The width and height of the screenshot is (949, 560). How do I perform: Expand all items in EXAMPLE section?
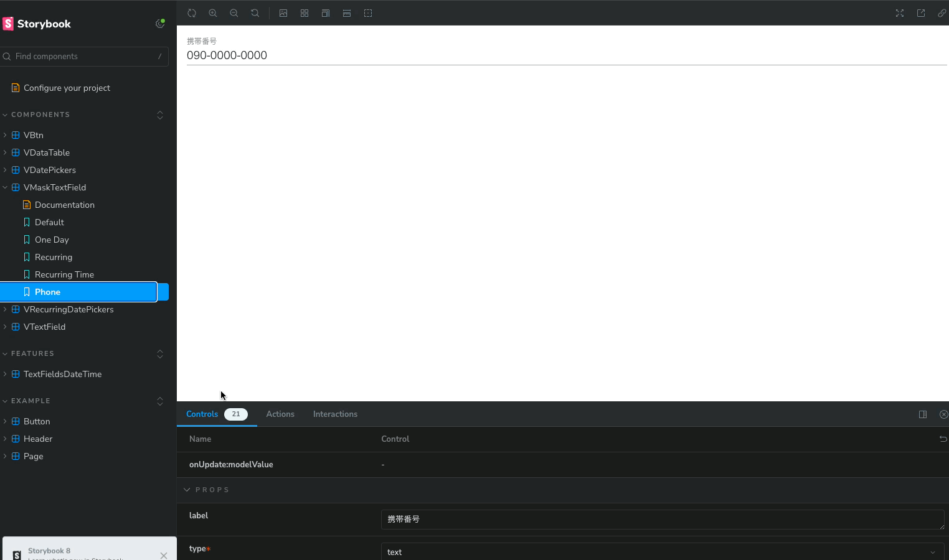click(x=160, y=401)
